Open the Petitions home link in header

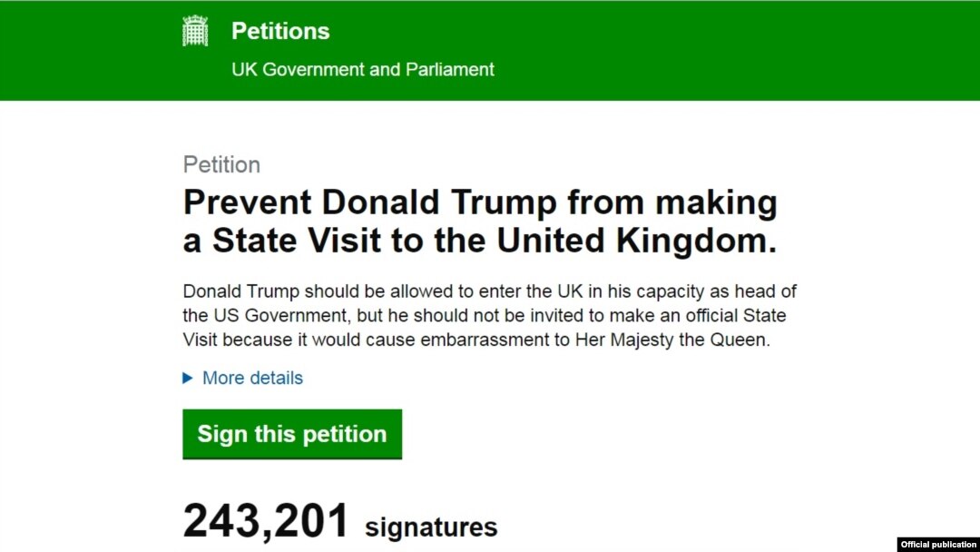point(280,31)
